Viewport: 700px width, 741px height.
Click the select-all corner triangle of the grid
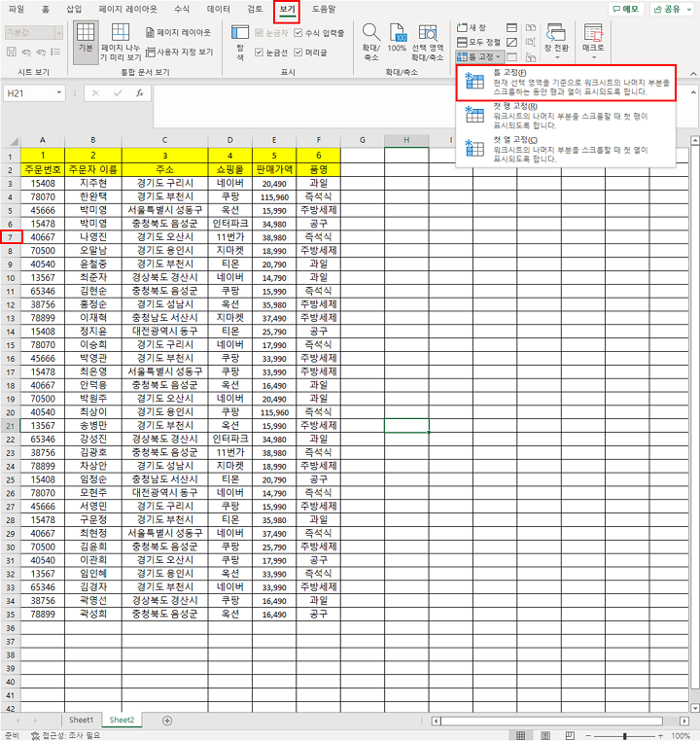(15, 141)
